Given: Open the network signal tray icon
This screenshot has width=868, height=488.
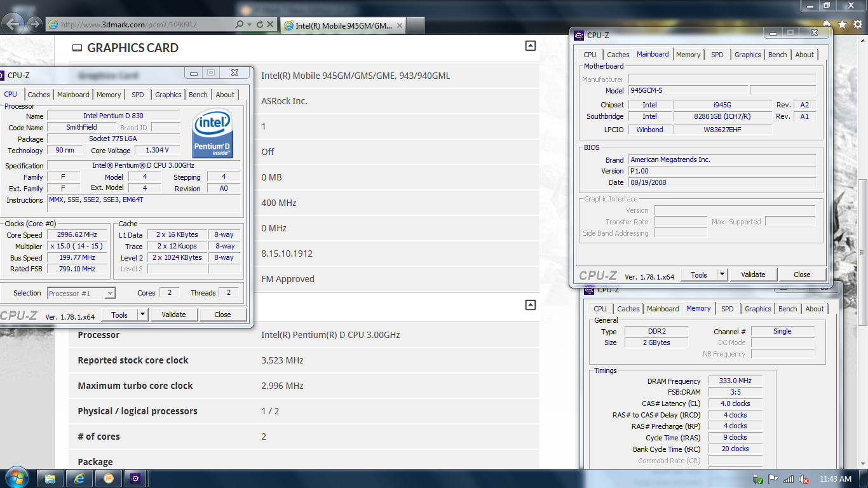Looking at the screenshot, I should click(x=789, y=479).
